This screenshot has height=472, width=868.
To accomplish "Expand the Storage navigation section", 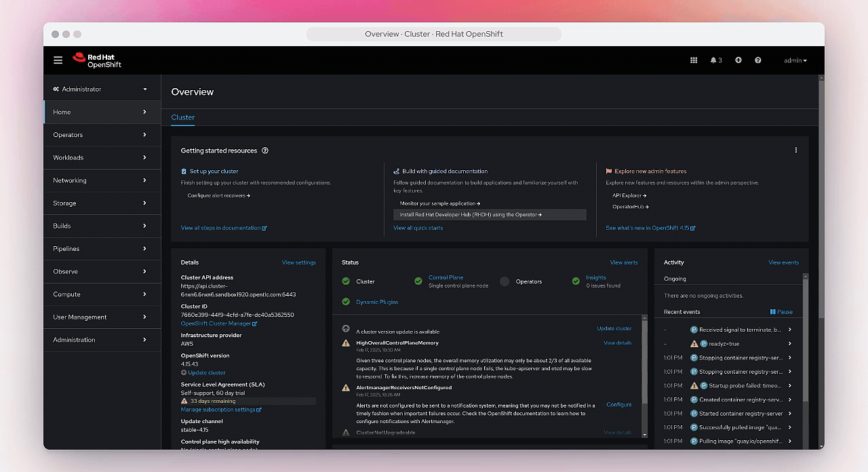I will [x=102, y=203].
